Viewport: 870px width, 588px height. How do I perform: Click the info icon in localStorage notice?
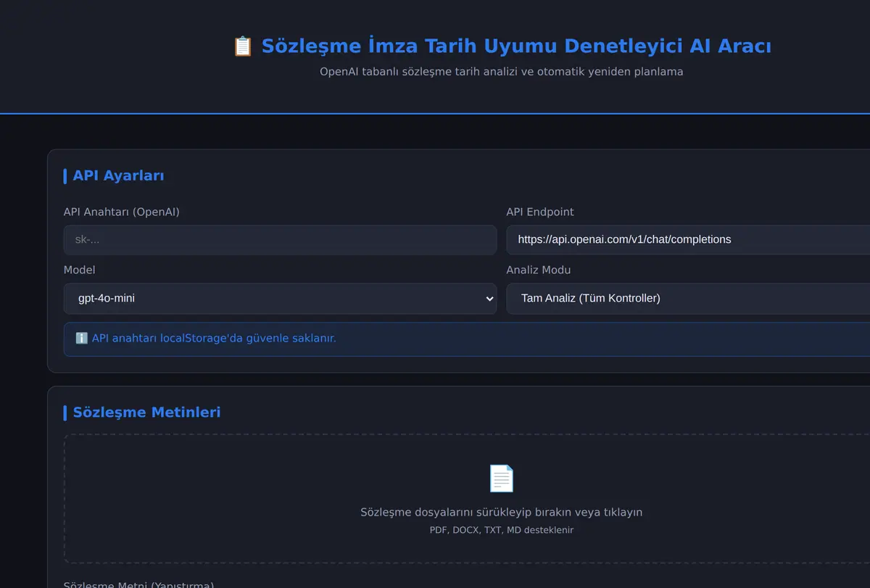point(81,338)
